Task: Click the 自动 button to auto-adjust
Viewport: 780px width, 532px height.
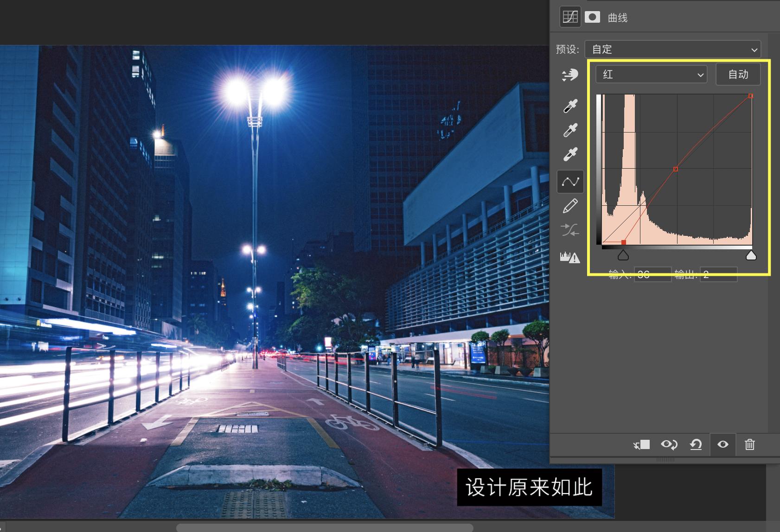Action: [738, 74]
